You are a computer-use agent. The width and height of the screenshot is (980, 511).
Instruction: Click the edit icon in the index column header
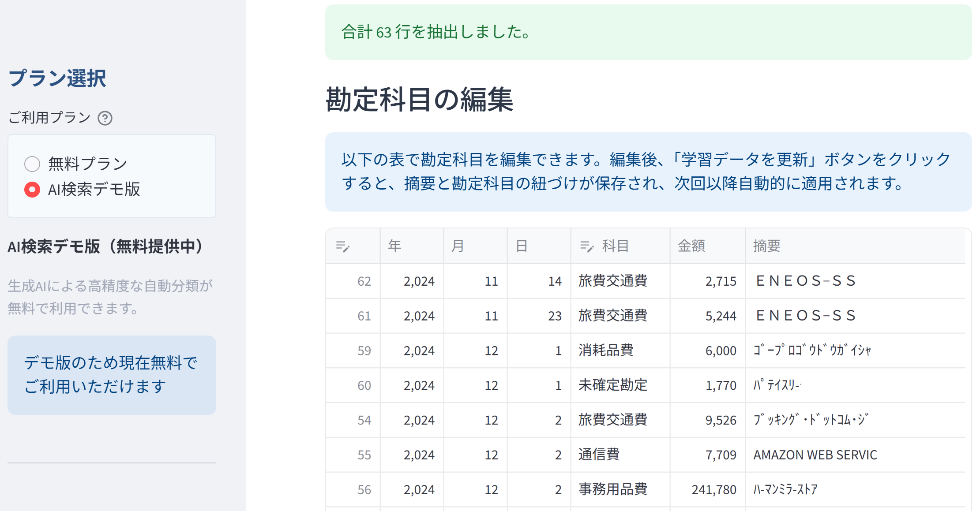pyautogui.click(x=343, y=246)
